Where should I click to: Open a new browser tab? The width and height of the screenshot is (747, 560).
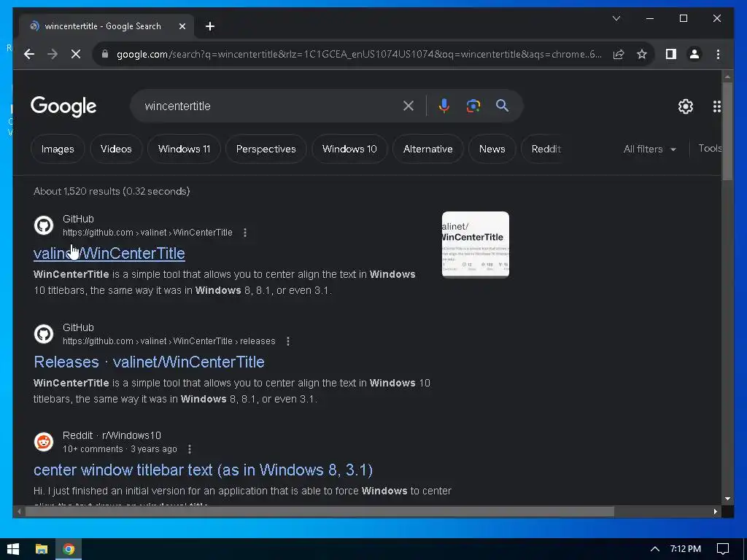click(210, 27)
